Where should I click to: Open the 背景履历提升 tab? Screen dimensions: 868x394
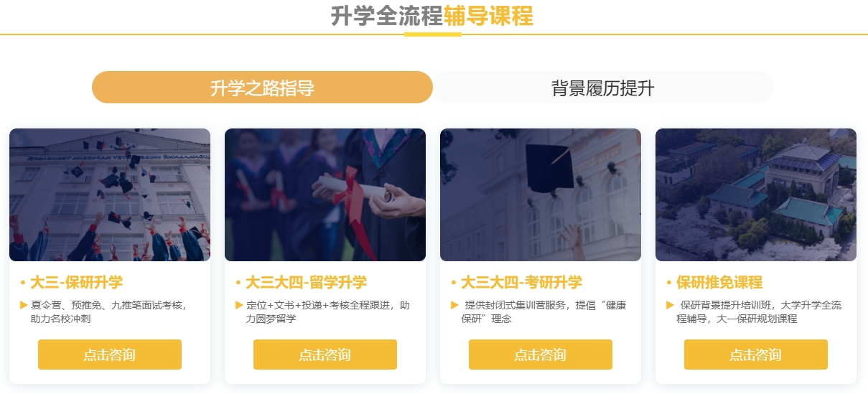[x=602, y=88]
